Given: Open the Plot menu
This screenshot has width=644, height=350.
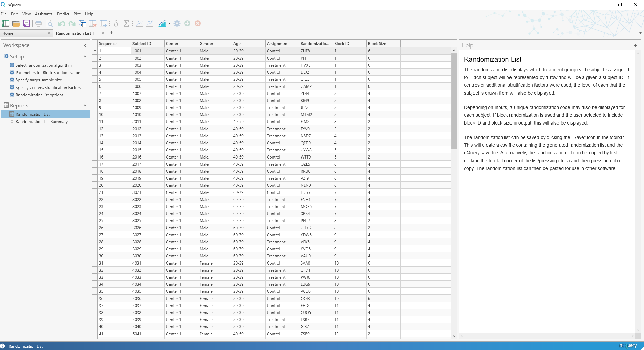Looking at the screenshot, I should (77, 14).
